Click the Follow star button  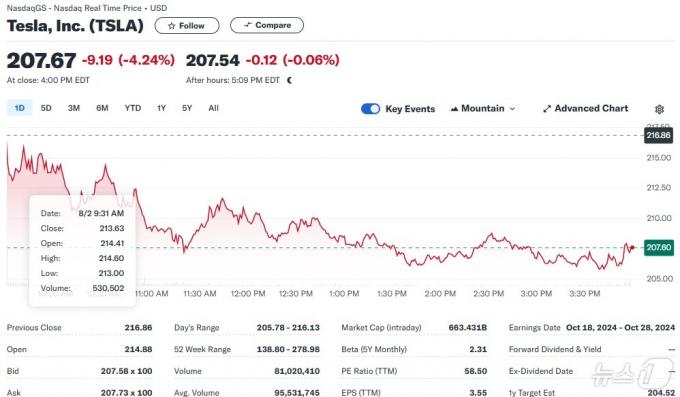[187, 26]
